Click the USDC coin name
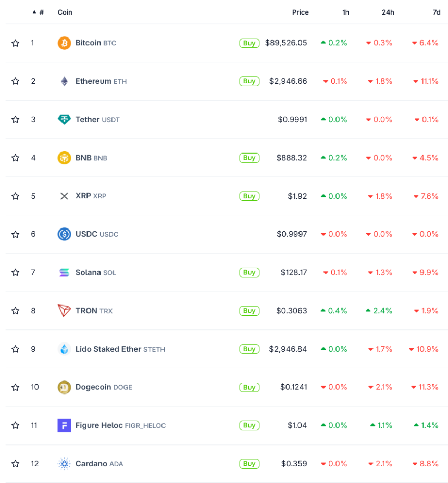Image resolution: width=448 pixels, height=483 pixels. (86, 234)
